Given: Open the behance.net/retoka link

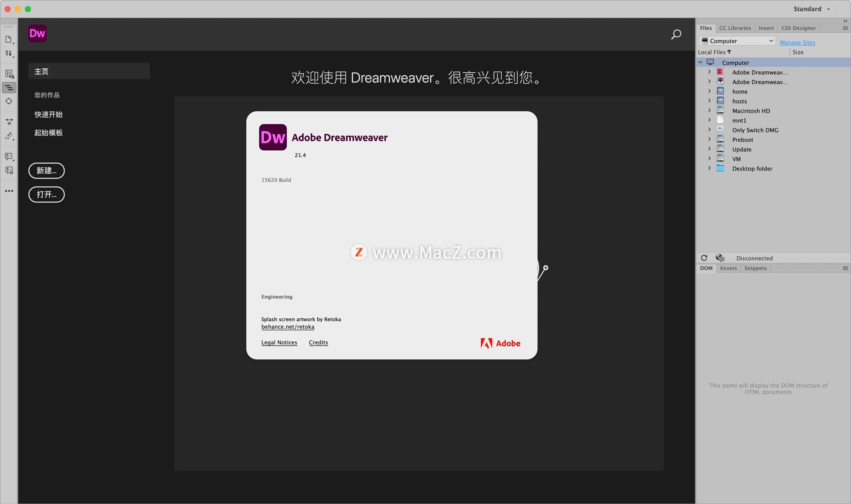Looking at the screenshot, I should point(288,327).
